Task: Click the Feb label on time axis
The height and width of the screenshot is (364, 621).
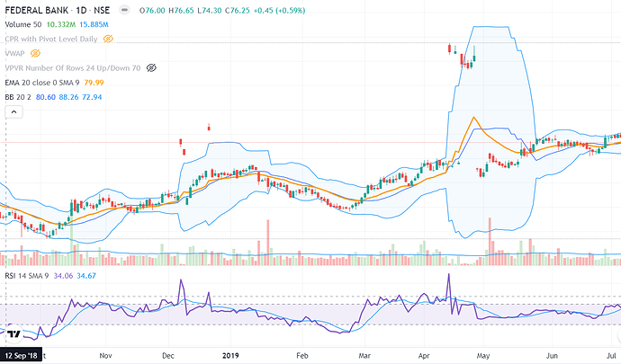Action: pos(301,356)
